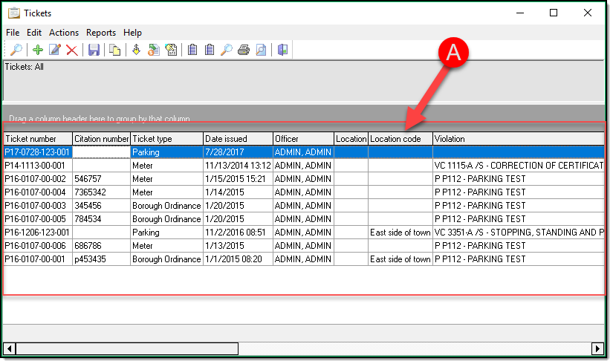Click the copy documents toolbar icon

tap(115, 50)
